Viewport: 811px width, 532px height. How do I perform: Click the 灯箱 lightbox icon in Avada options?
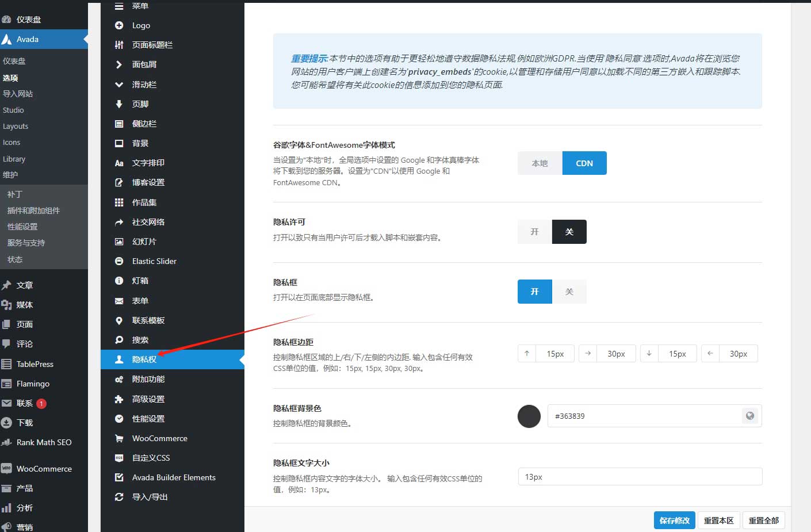(118, 281)
